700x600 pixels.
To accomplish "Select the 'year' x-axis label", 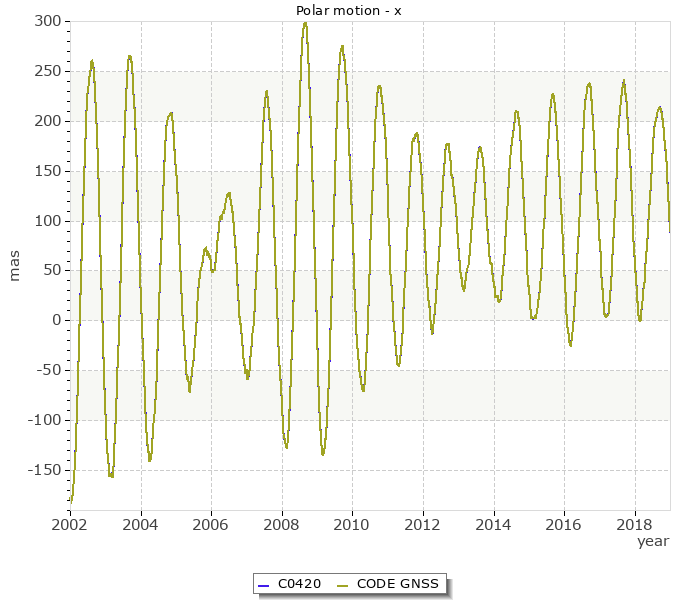I will point(653,541).
